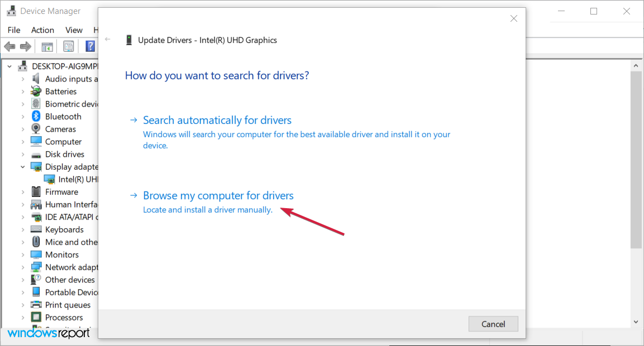Expand the Print queues category
Viewport: 644px width, 346px height.
(x=23, y=305)
